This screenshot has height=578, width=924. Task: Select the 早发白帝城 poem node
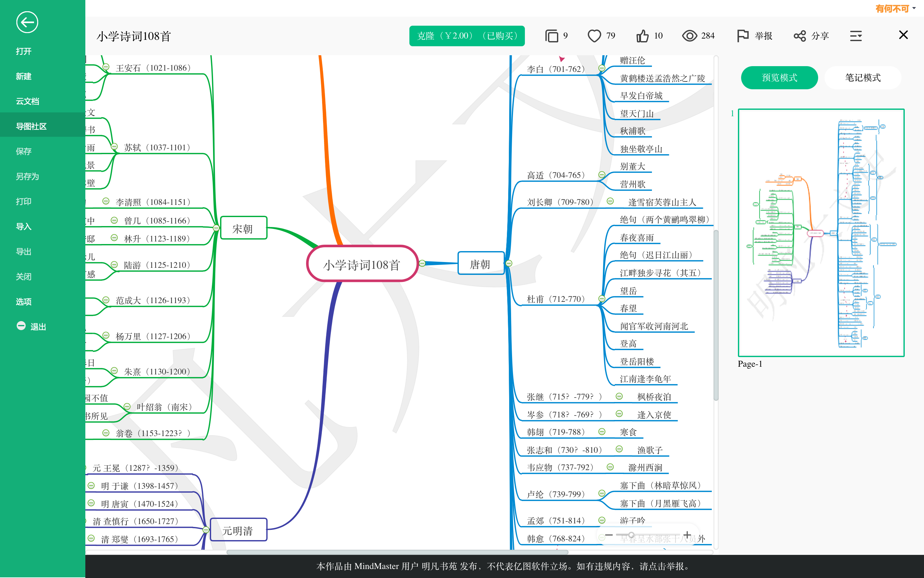point(641,96)
